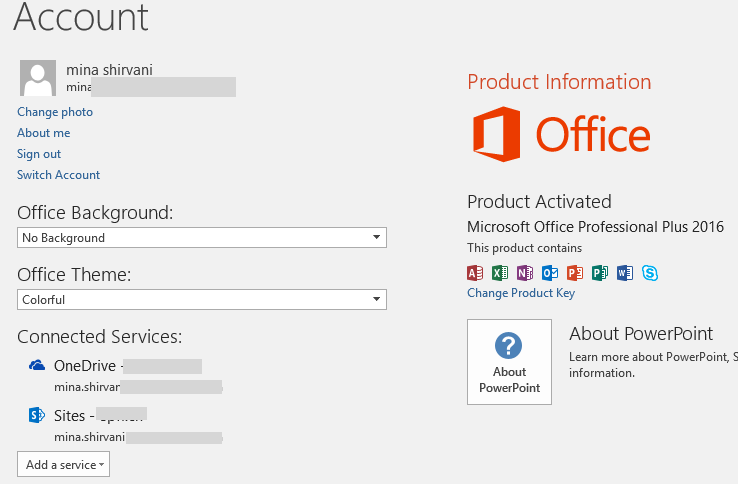738x484 pixels.
Task: Expand the Office Theme dropdown
Action: [x=202, y=299]
